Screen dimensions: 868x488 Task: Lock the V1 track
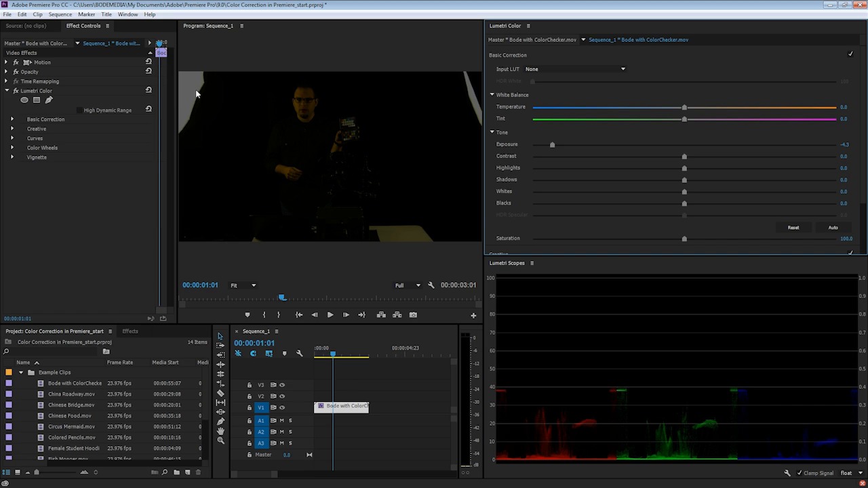tap(249, 407)
